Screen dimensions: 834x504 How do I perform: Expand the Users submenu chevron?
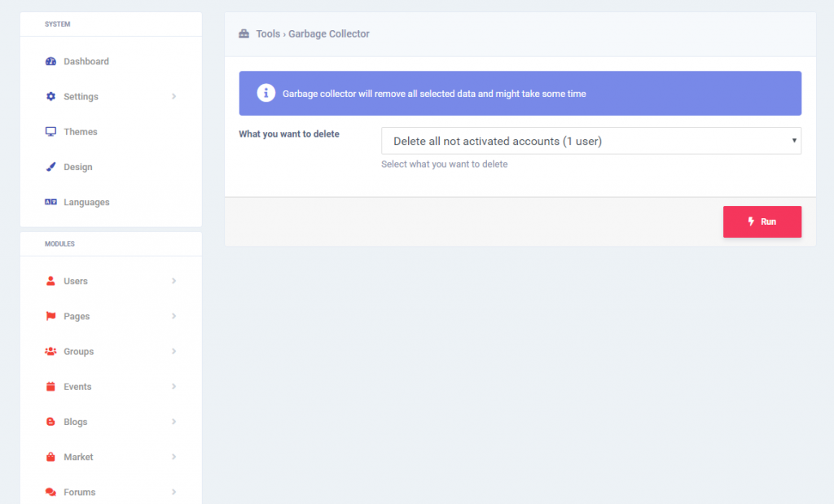click(x=174, y=281)
